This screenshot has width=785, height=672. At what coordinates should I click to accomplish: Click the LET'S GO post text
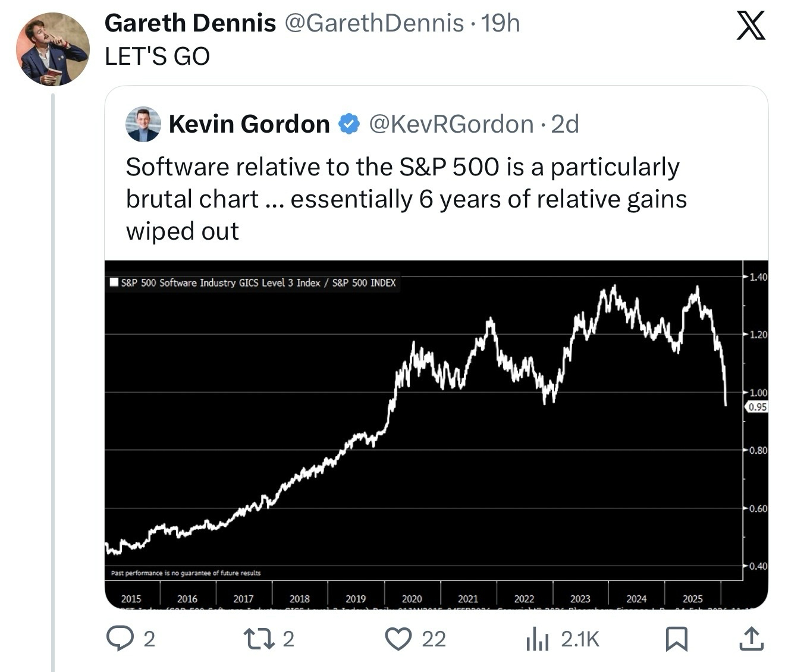point(157,56)
